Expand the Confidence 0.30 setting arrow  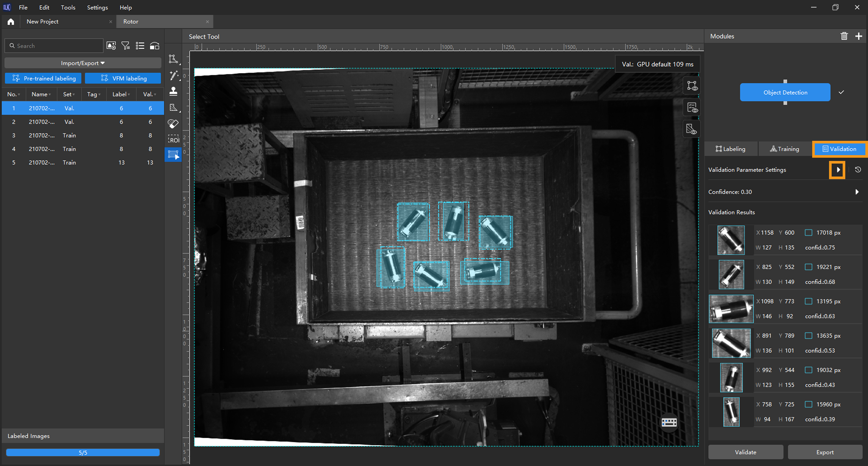tap(857, 192)
